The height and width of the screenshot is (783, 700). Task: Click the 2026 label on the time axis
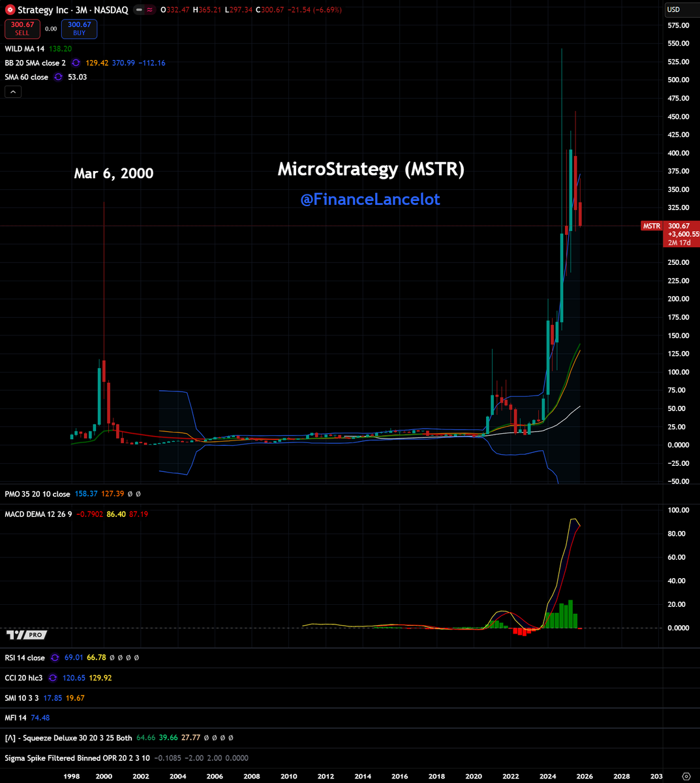pos(585,776)
